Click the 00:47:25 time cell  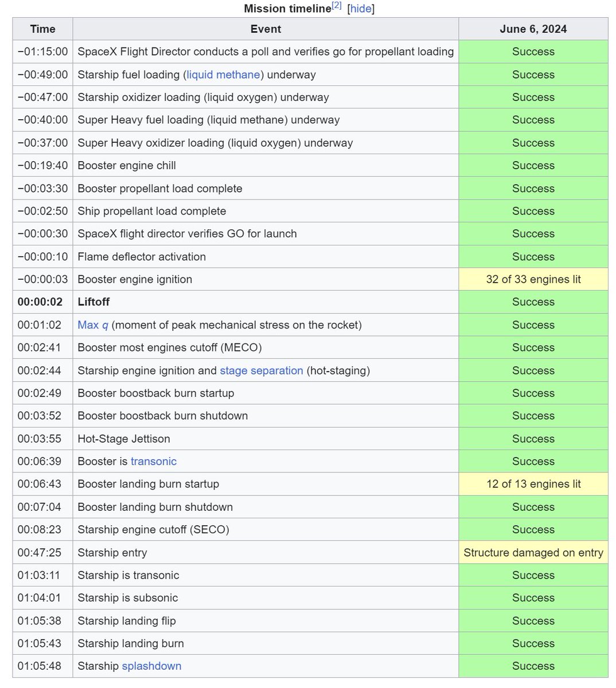[x=42, y=553]
